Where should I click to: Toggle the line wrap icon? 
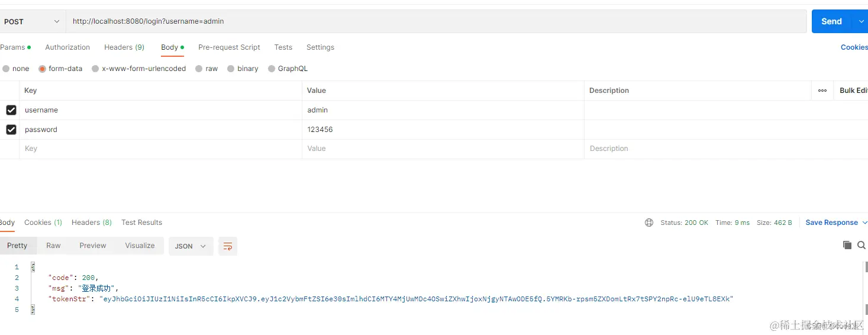228,246
